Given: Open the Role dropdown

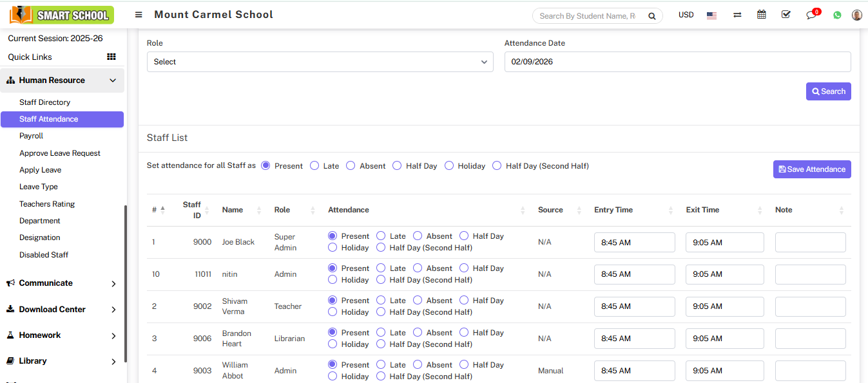Looking at the screenshot, I should pyautogui.click(x=320, y=62).
